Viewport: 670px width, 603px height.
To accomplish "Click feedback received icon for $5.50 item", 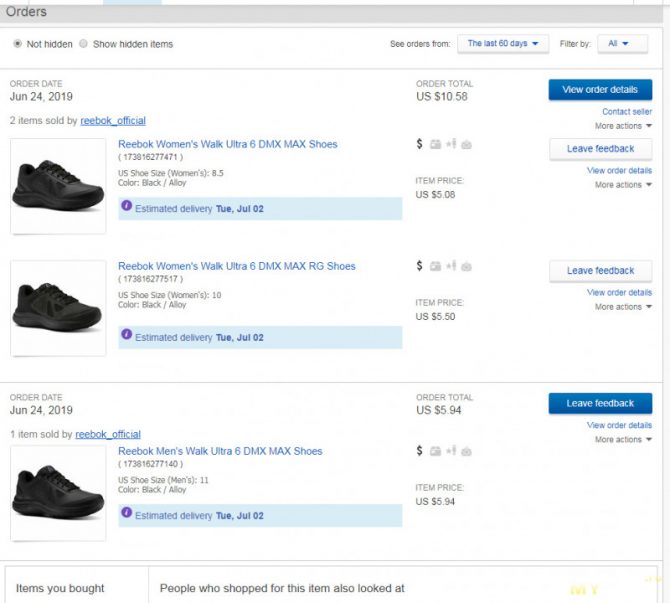I will 467,267.
